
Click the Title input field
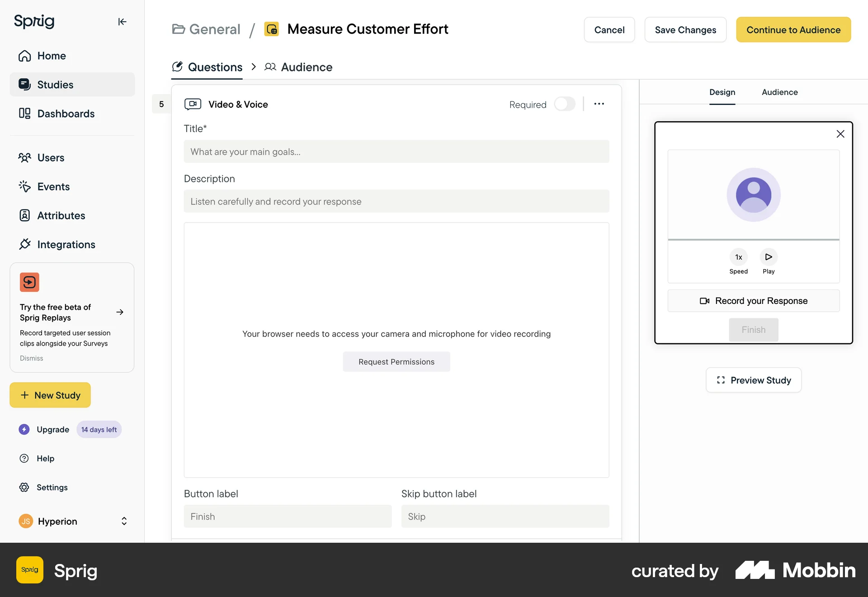(x=396, y=152)
